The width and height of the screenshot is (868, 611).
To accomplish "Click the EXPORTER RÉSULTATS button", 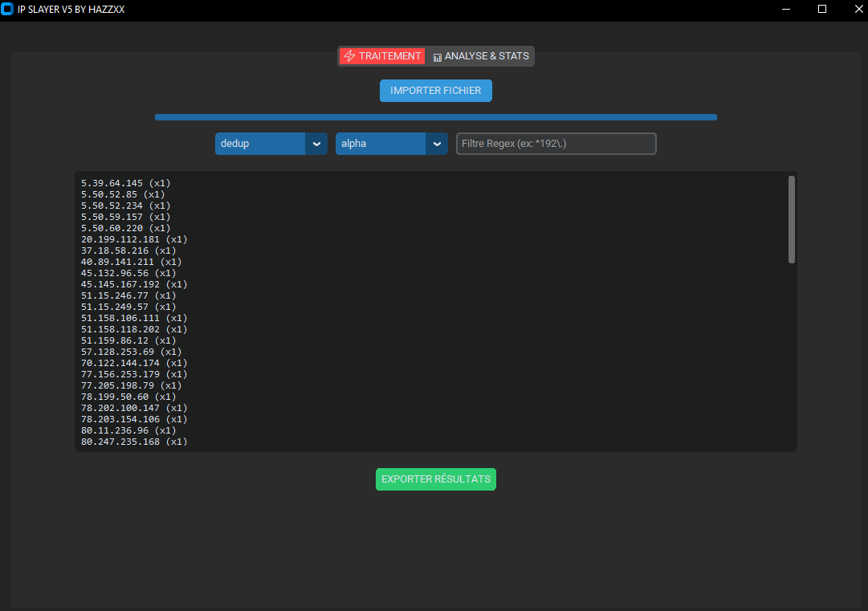I will coord(436,479).
